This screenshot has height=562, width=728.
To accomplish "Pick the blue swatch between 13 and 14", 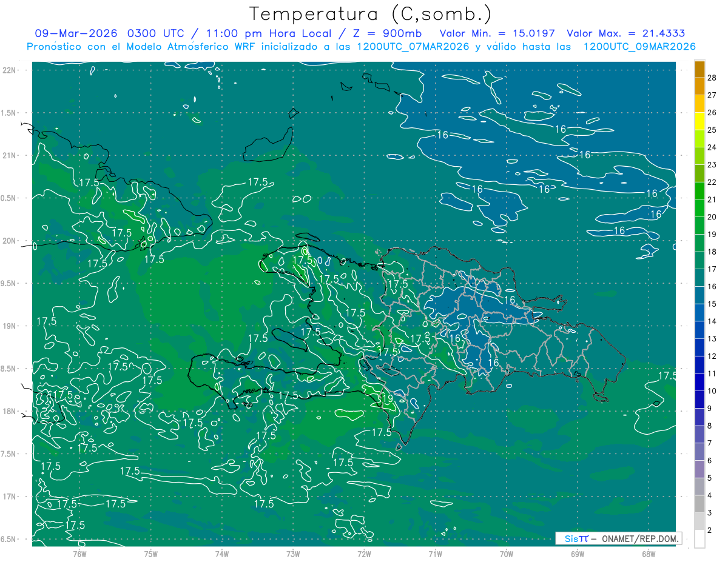I will 699,330.
